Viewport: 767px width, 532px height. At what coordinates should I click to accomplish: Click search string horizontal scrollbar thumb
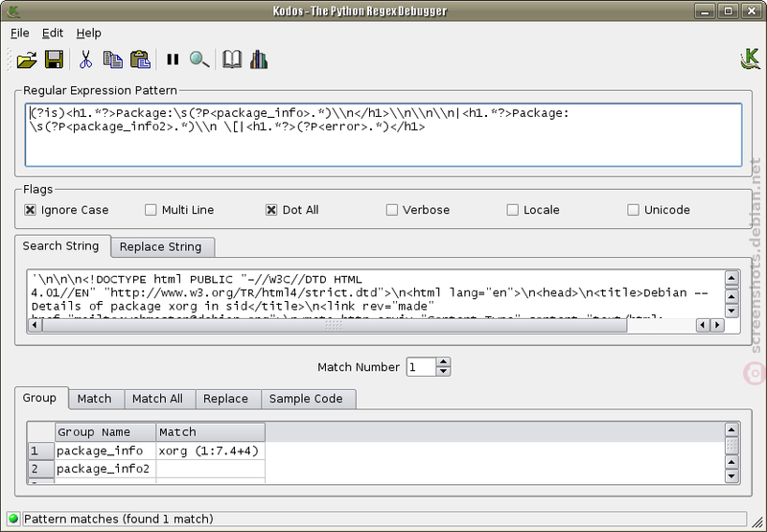(x=335, y=325)
